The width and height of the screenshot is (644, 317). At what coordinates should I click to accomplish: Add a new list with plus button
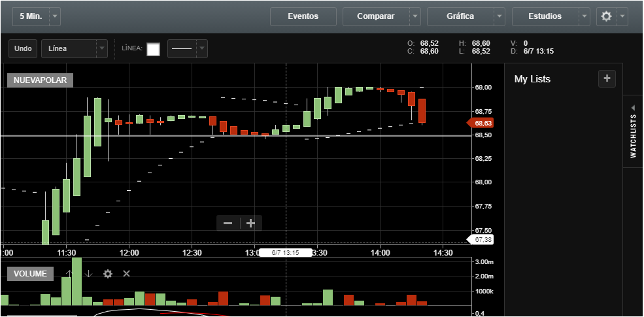click(607, 79)
